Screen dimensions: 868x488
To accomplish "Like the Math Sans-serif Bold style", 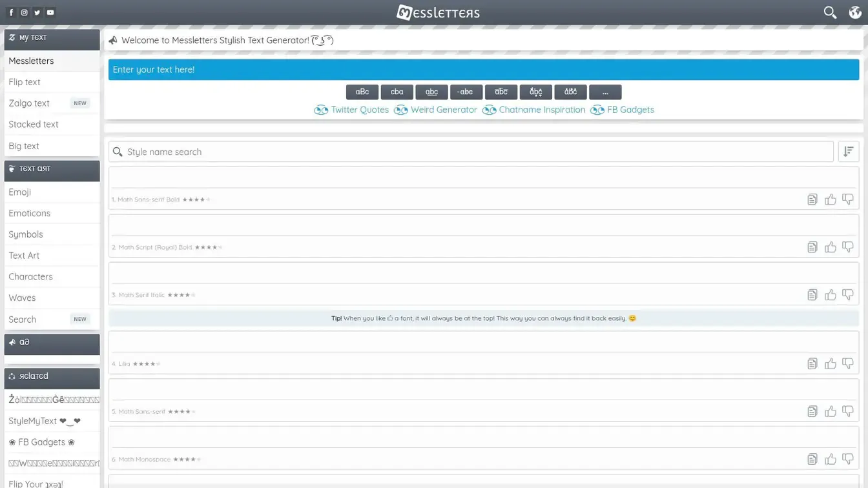I will 830,199.
